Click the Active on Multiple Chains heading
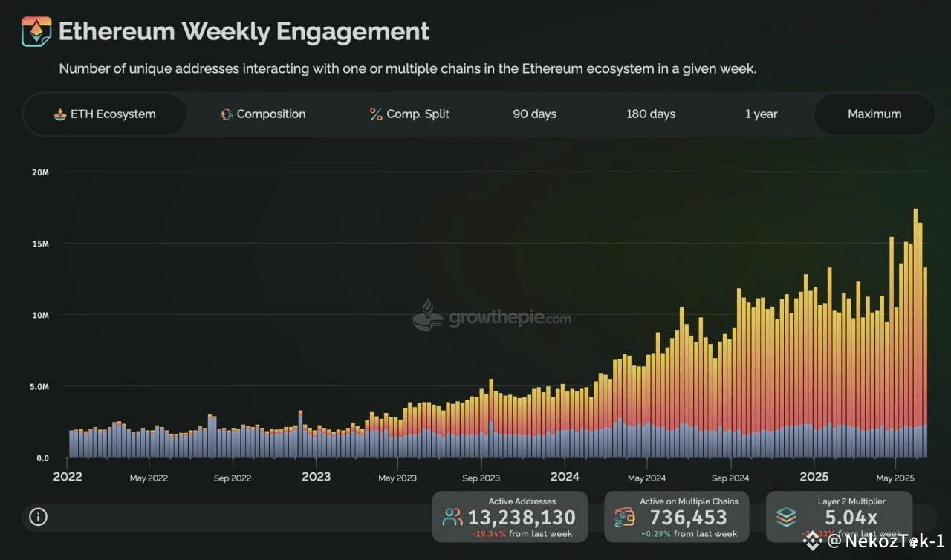This screenshot has height=560, width=951. pyautogui.click(x=689, y=501)
